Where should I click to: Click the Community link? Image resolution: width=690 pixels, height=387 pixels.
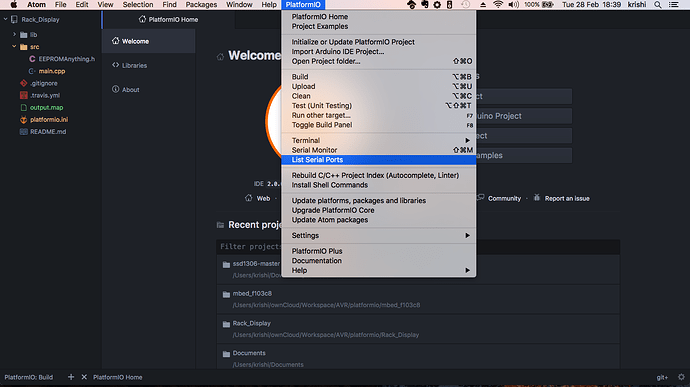click(x=504, y=199)
